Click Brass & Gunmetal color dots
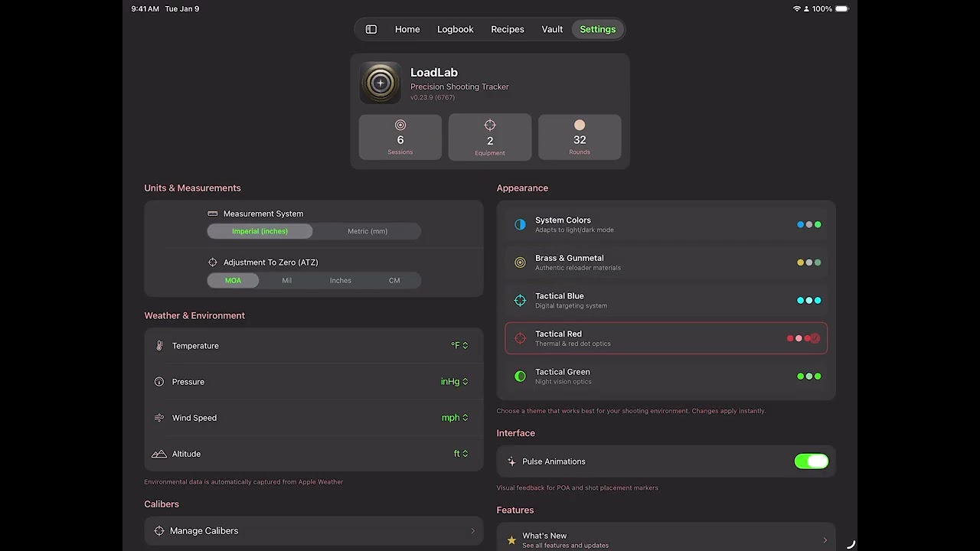Image resolution: width=980 pixels, height=551 pixels. (x=809, y=262)
